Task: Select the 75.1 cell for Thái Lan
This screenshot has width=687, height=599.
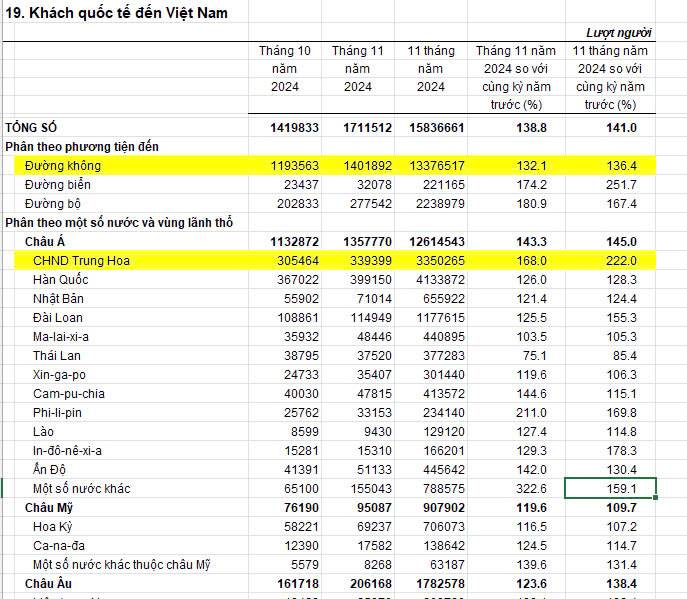Action: 535,355
